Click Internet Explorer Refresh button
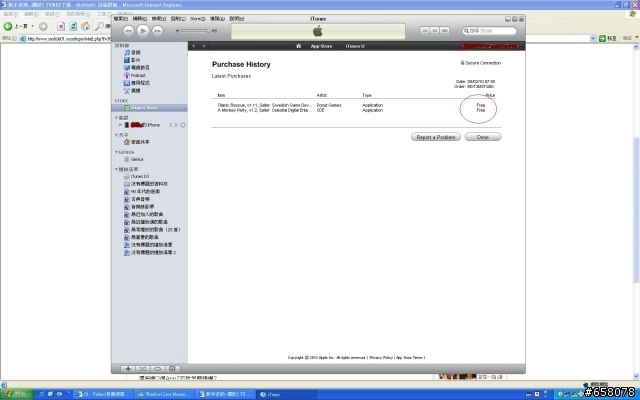640x400 pixels. point(73,27)
